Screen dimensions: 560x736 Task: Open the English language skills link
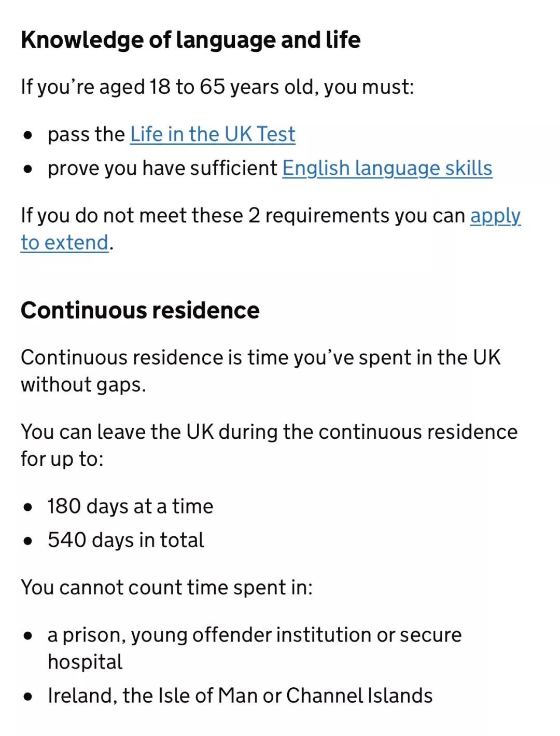(387, 169)
